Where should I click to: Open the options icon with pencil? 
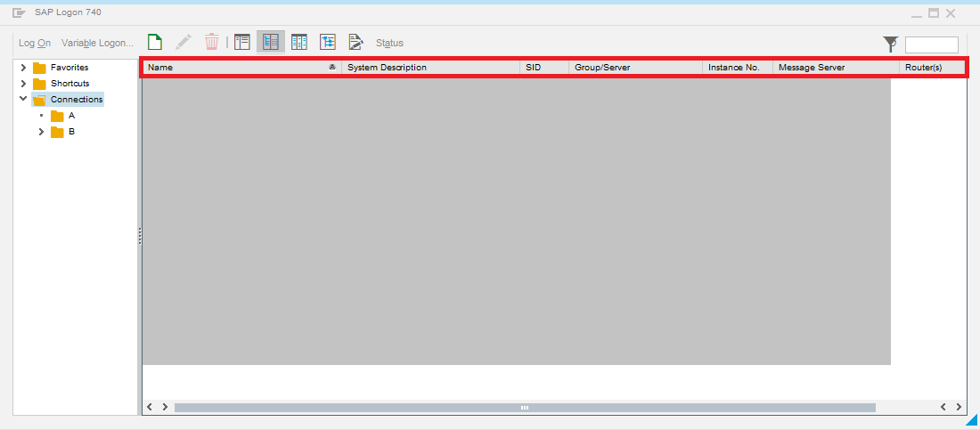[x=356, y=42]
